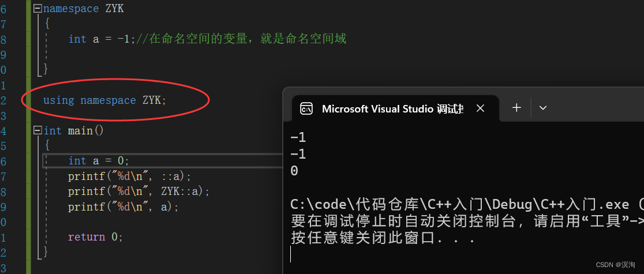The height and width of the screenshot is (274, 644).
Task: Place cursor on "using namespace ZYK;" line
Action: [x=104, y=100]
